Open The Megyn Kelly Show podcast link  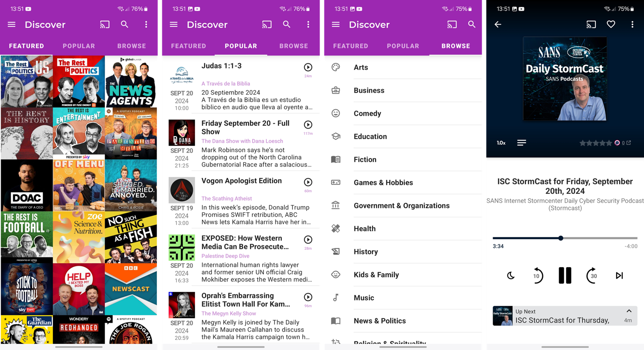[x=229, y=314]
